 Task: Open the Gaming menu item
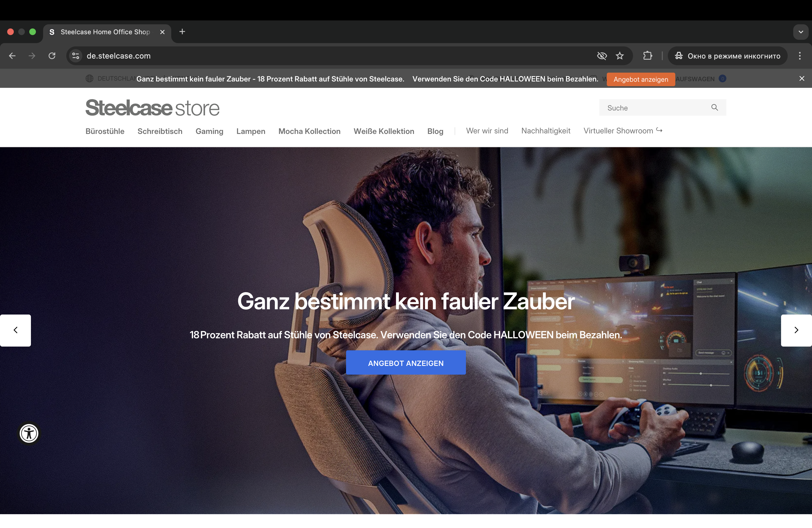click(209, 131)
